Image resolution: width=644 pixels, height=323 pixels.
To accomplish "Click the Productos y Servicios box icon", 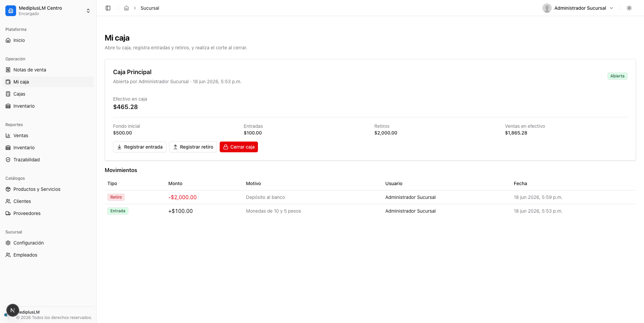I will pos(8,189).
